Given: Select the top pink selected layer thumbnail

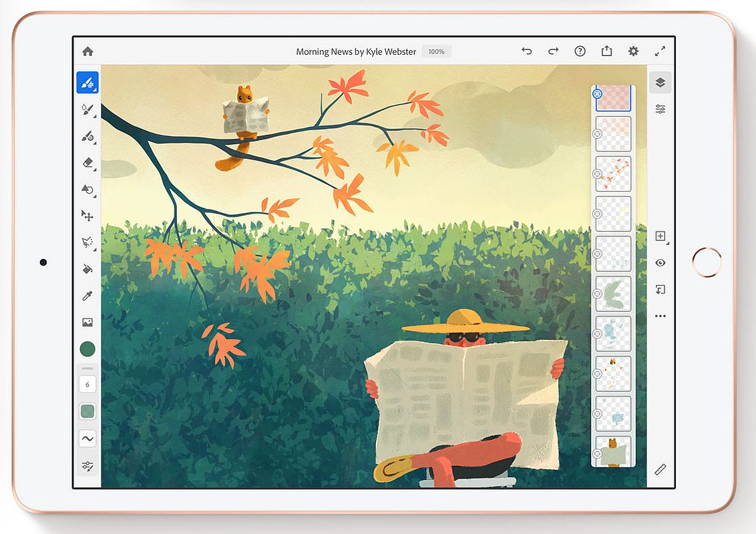Looking at the screenshot, I should (x=613, y=98).
